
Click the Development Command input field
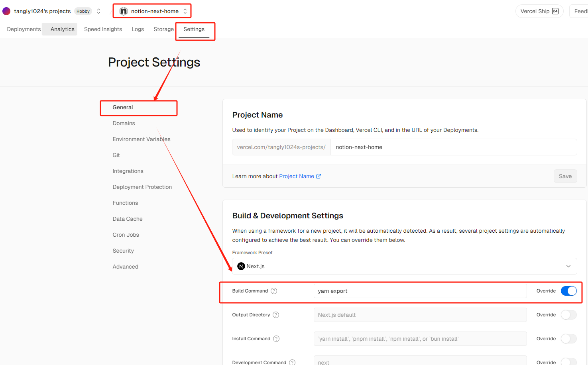420,361
